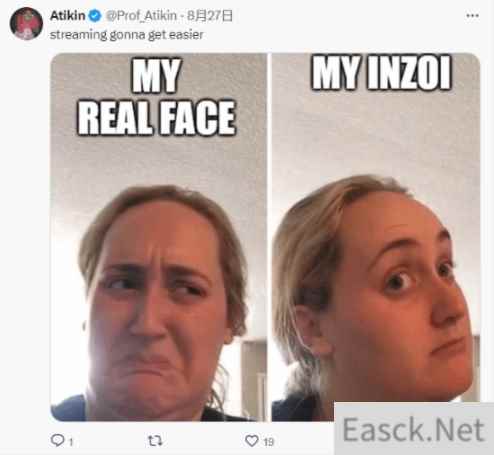Click the frowning face in left photo
The width and height of the screenshot is (494, 455).
click(157, 310)
